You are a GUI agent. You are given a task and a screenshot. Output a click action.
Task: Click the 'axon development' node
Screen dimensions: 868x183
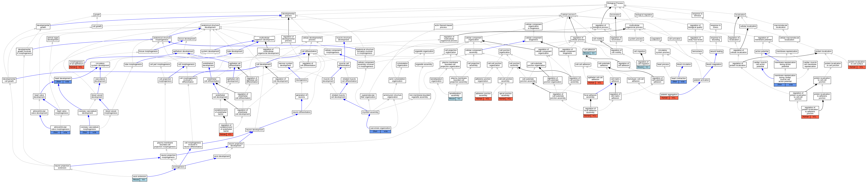pyautogui.click(x=222, y=156)
